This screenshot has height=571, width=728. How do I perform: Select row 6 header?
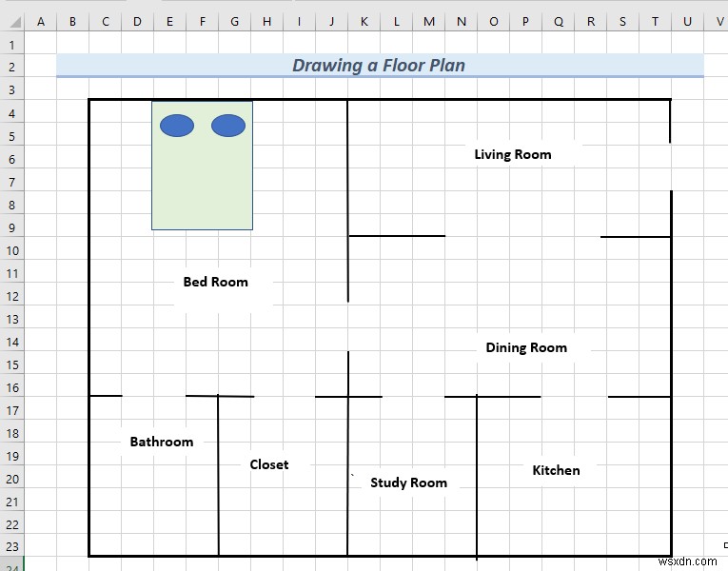pos(12,159)
